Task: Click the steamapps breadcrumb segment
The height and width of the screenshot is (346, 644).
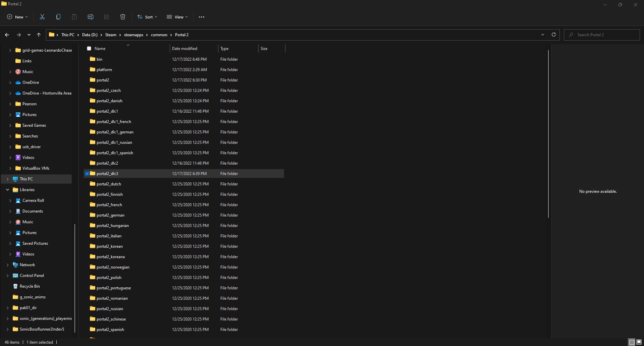Action: click(133, 35)
